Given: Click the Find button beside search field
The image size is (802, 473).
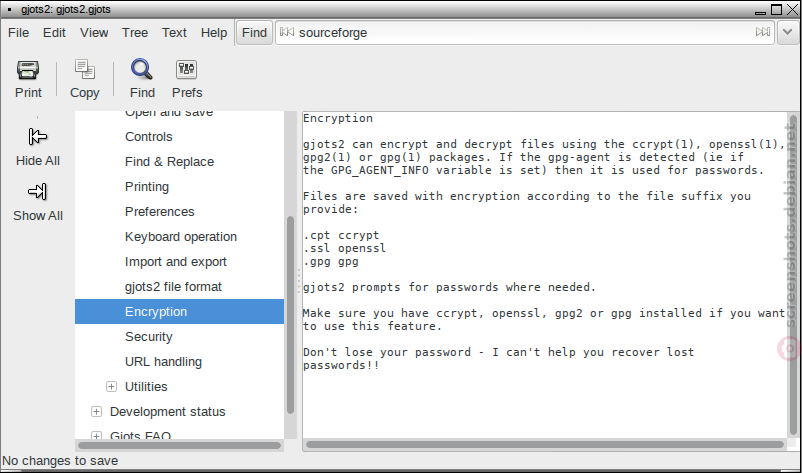Looking at the screenshot, I should (254, 33).
